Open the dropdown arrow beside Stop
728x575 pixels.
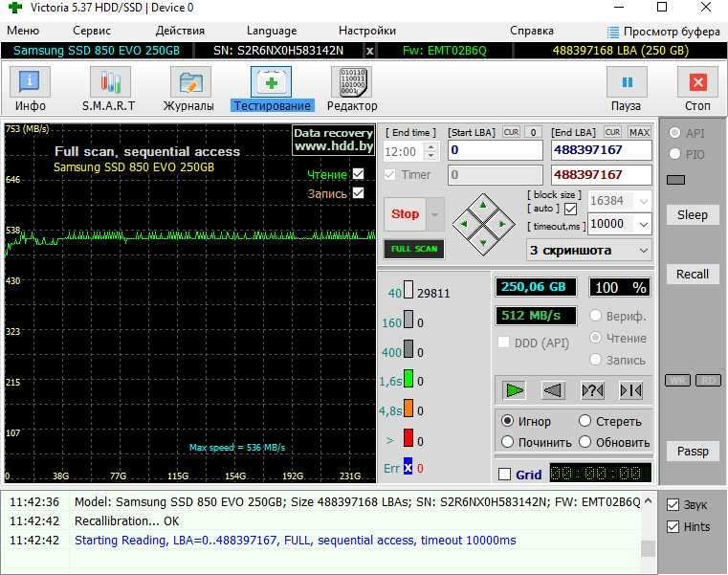[435, 215]
